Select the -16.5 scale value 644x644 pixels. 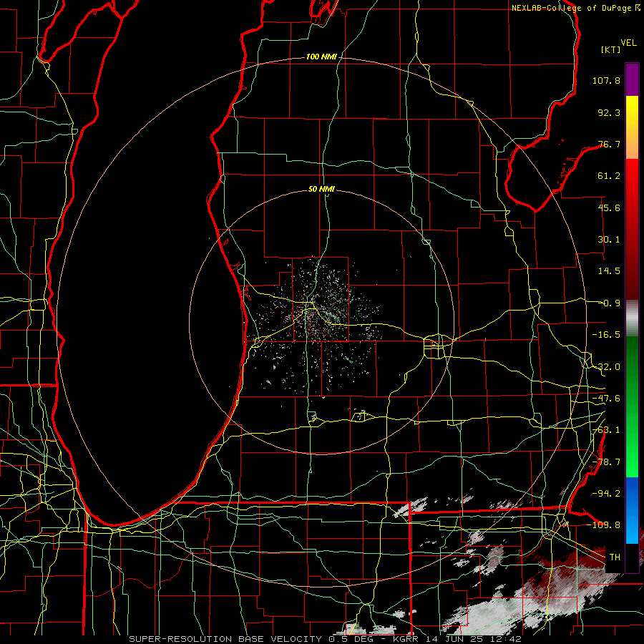point(606,335)
